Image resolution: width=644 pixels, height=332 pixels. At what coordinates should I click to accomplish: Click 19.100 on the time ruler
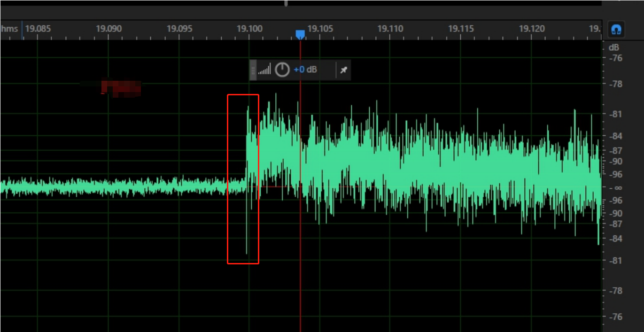coord(249,29)
